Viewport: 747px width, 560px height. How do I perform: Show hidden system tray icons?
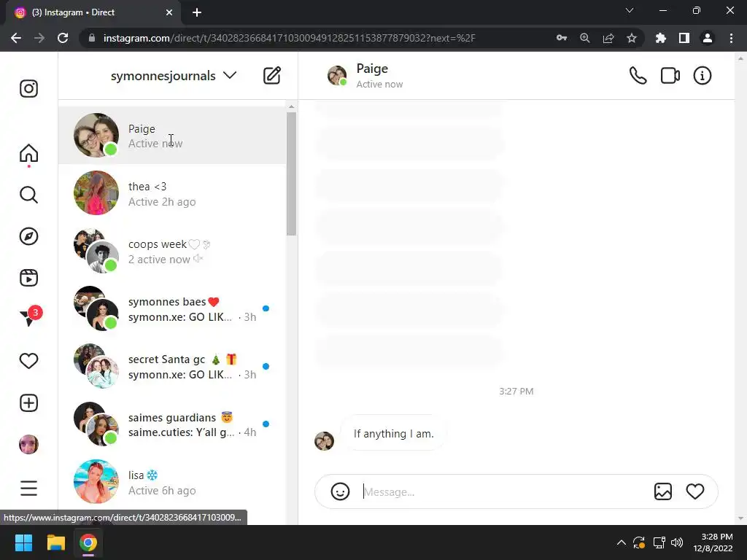point(622,542)
